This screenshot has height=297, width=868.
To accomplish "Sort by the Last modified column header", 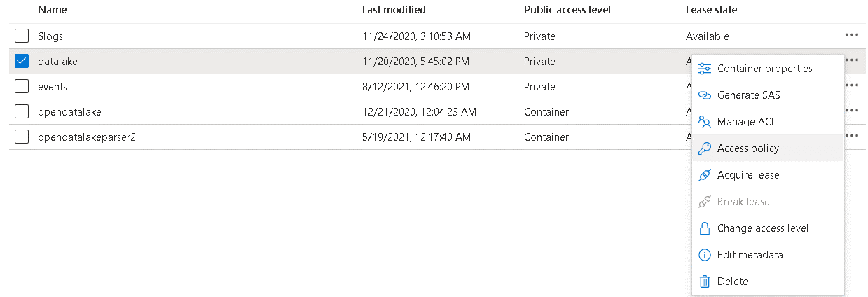I will 394,10.
